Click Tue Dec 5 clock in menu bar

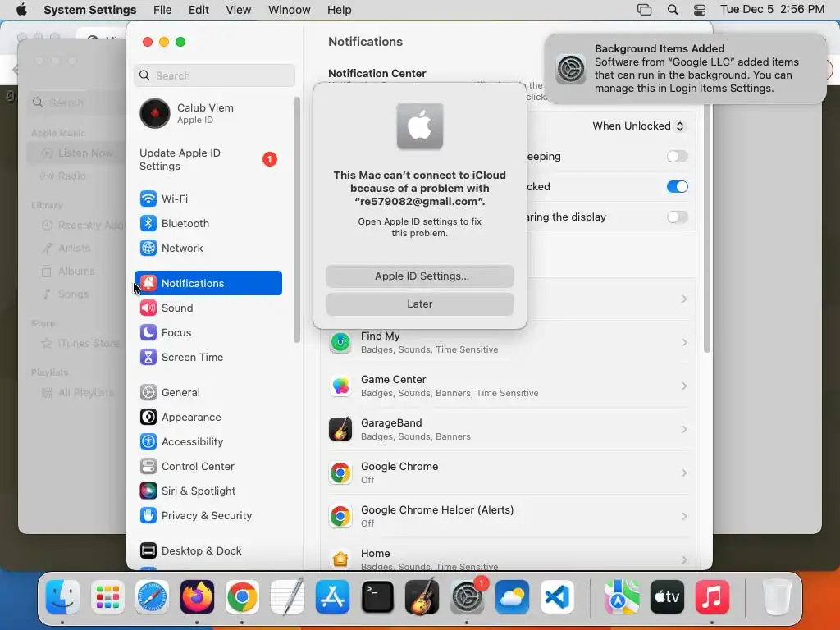coord(772,10)
